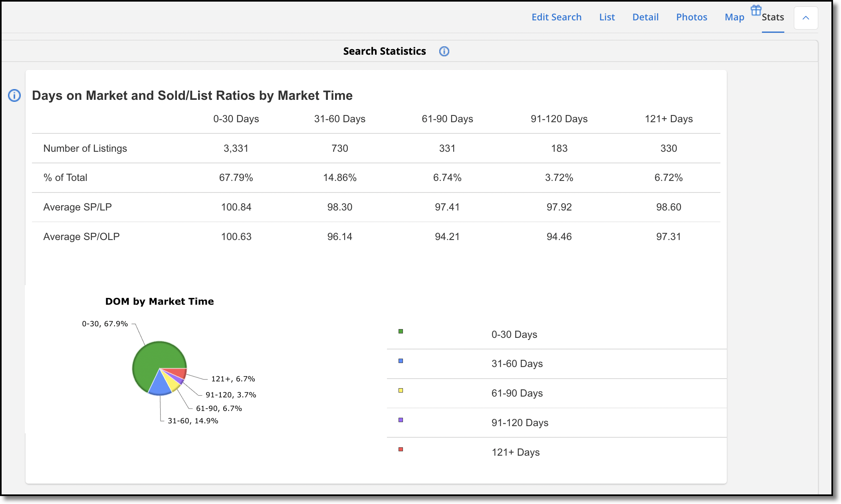Viewport: 841px width, 504px height.
Task: Click the blue 31-60 pie slice
Action: (160, 385)
